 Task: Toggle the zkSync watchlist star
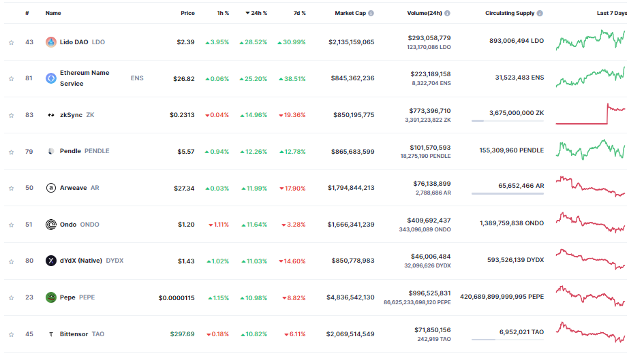tap(12, 115)
